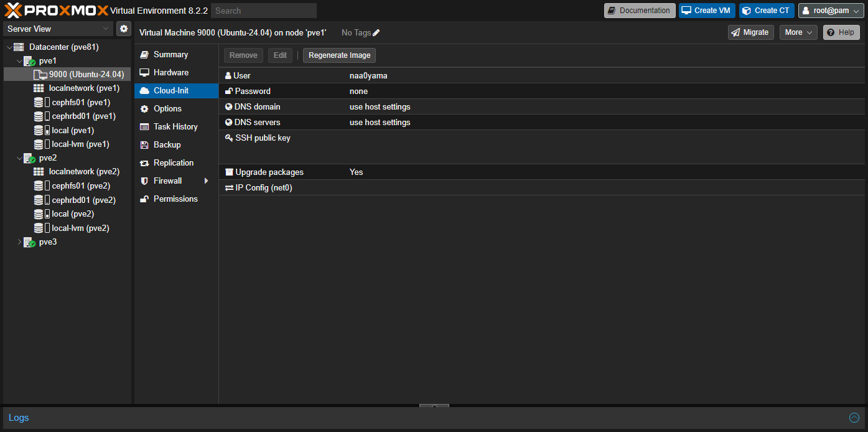Click cephrbd01 (pve1) storage icon

[x=42, y=116]
